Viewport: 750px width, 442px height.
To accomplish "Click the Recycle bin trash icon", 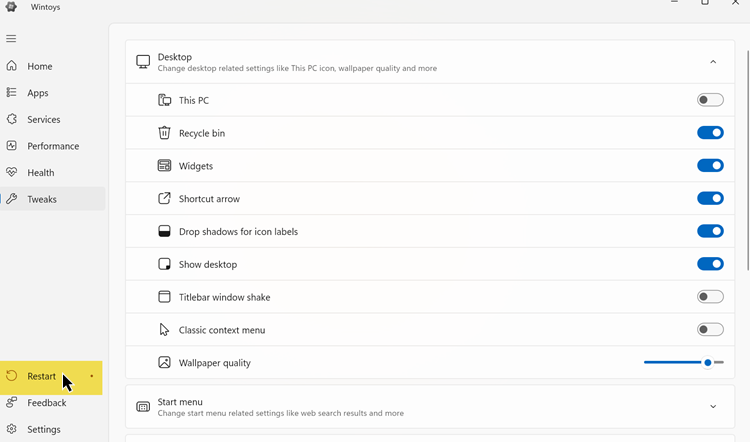I will pos(165,133).
